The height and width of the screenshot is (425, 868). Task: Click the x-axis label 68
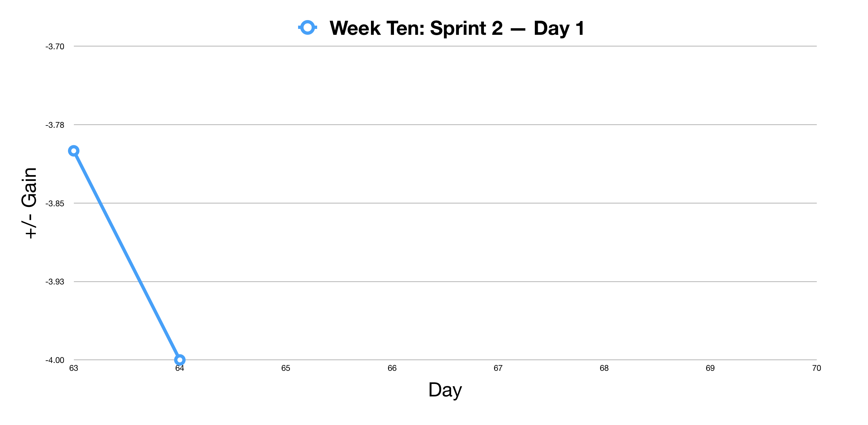click(604, 368)
